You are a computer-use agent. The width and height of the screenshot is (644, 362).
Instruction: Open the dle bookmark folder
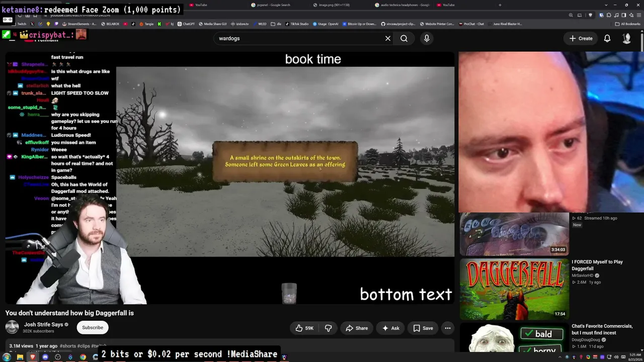(x=276, y=24)
